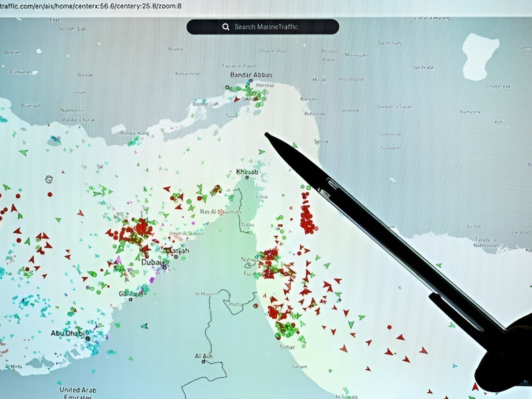This screenshot has width=532, height=399.
Task: Click the Khasab port circle marker
Action: pyautogui.click(x=246, y=178)
